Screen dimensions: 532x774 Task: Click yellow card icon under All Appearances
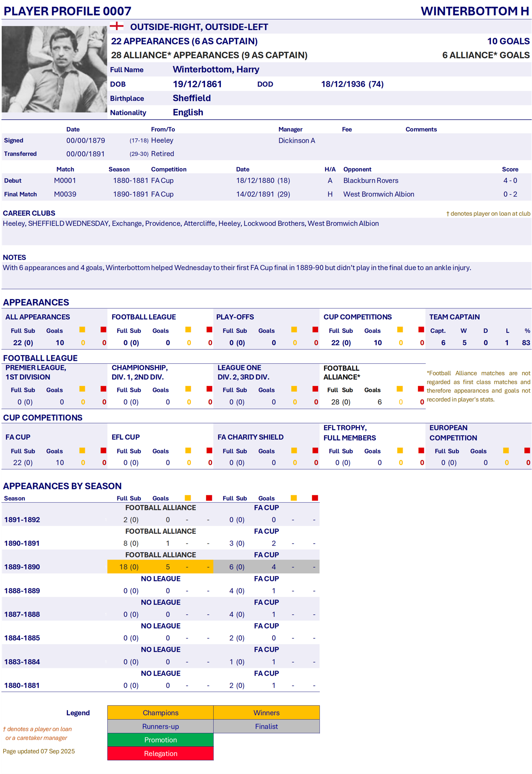pyautogui.click(x=82, y=330)
